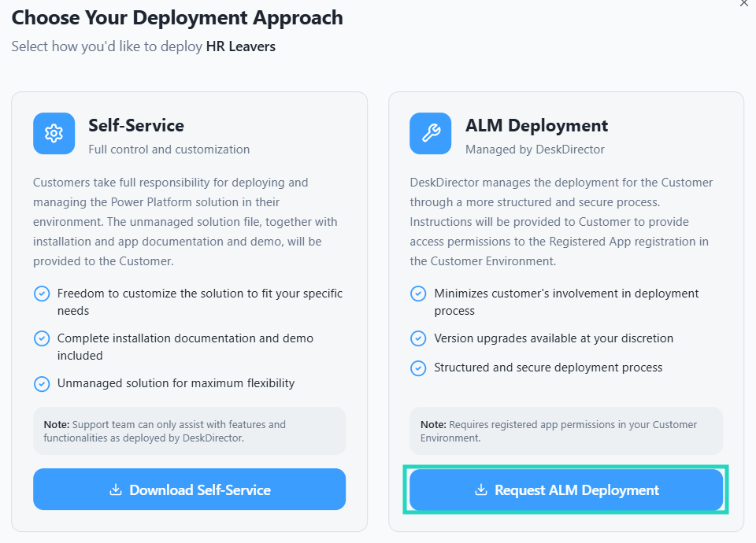Click the Self-Service gear icon
The height and width of the screenshot is (543, 756).
(54, 134)
